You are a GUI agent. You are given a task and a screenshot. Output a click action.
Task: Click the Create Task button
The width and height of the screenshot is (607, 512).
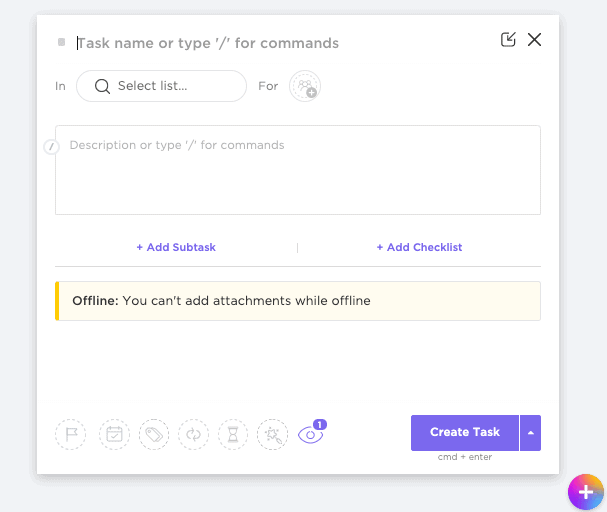(465, 433)
